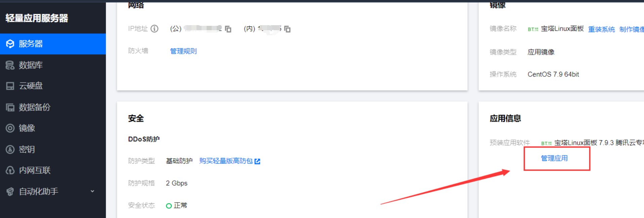644x218 pixels.
Task: Click the image (镜像) circular icon
Action: point(10,128)
